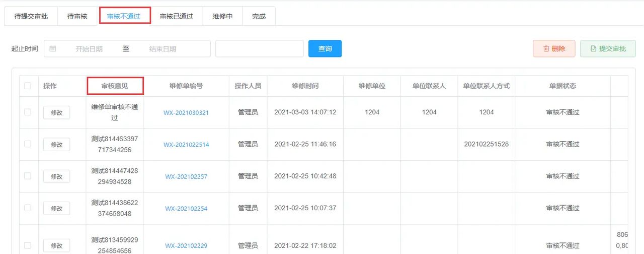Screen dimensions: 644x254
Task: Click 修改 for WX-202102257
Action: click(56, 176)
